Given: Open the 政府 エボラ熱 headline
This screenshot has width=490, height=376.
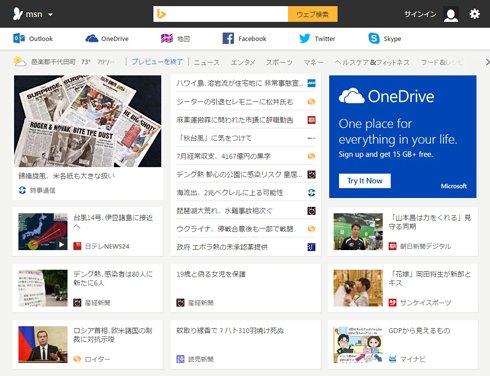Looking at the screenshot, I should (222, 247).
